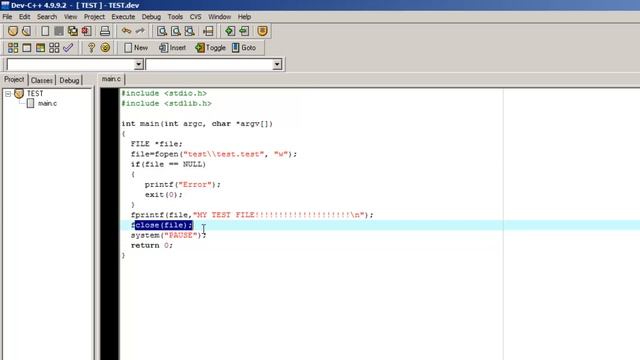
Task: Open the Edit menu
Action: tap(24, 17)
